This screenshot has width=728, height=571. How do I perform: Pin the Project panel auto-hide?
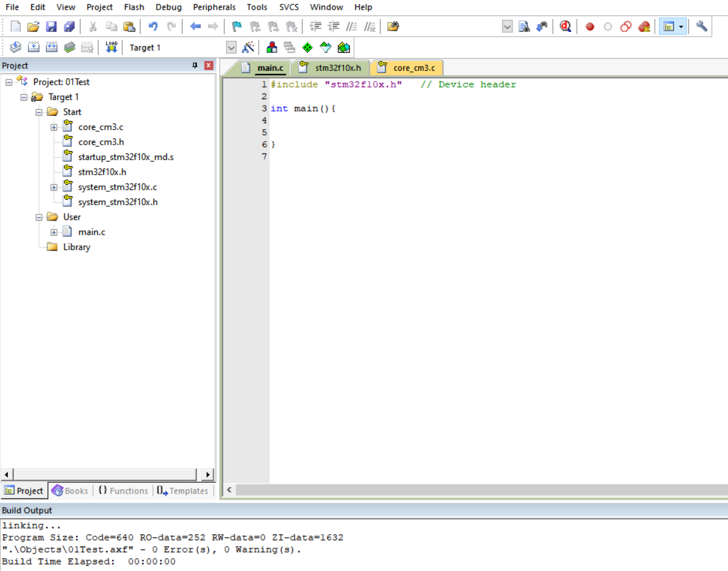tap(194, 65)
